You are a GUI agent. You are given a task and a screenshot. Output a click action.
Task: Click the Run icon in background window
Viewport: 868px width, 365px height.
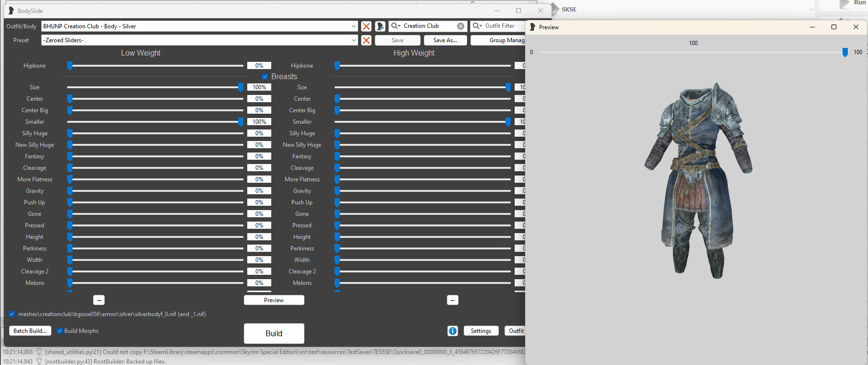(x=844, y=4)
